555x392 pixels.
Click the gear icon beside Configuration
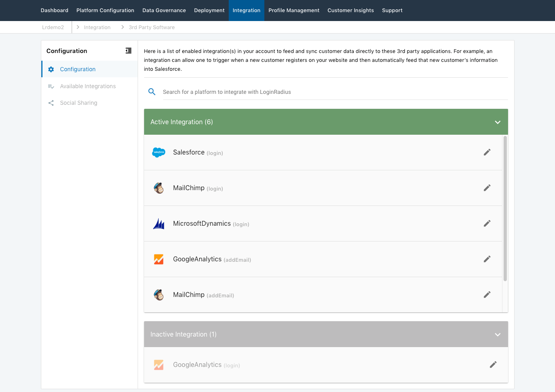[x=51, y=69]
